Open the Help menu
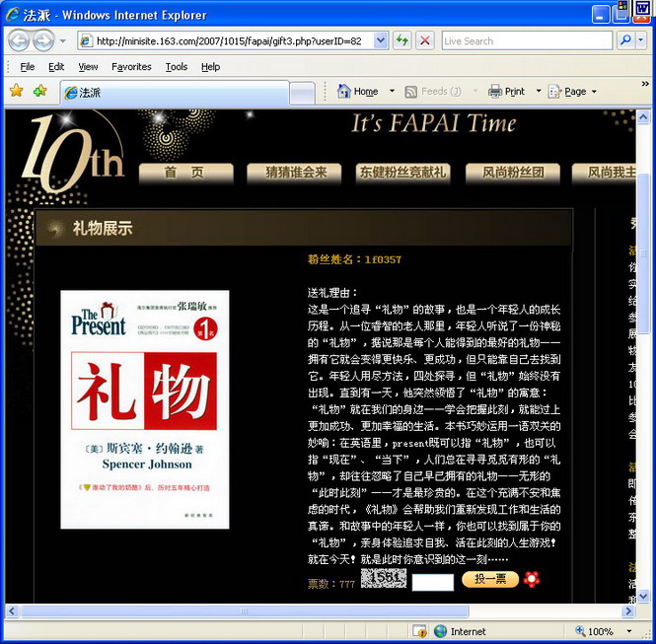 210,66
